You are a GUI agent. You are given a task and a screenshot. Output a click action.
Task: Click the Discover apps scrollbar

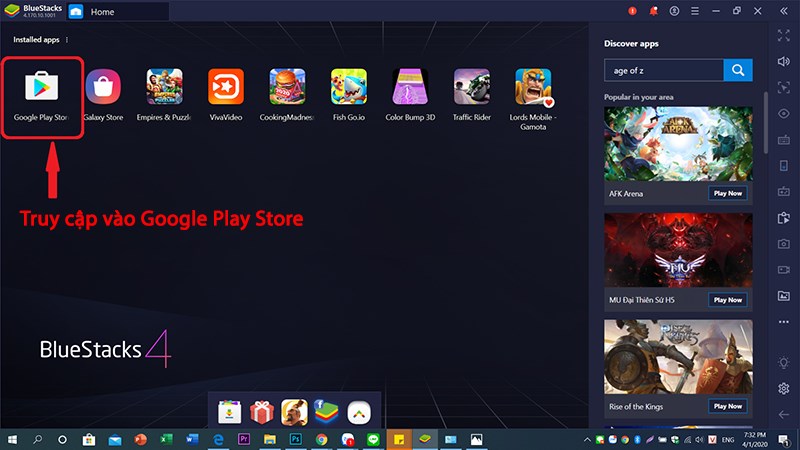click(x=765, y=122)
